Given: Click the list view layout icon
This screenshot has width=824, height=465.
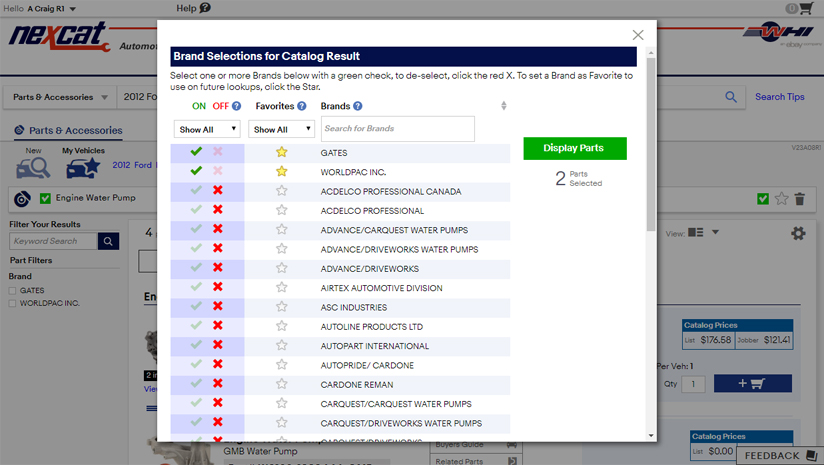Looking at the screenshot, I should pyautogui.click(x=695, y=232).
